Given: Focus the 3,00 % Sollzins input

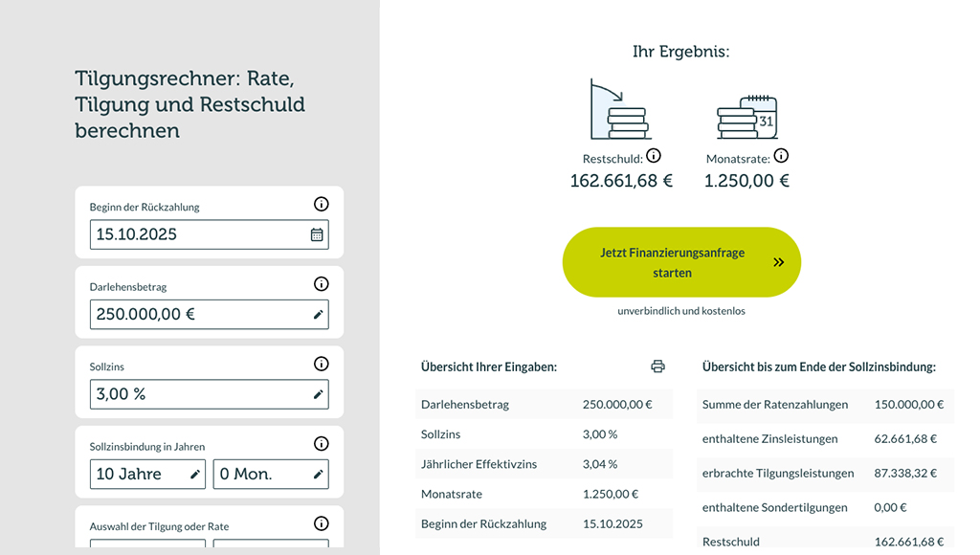Looking at the screenshot, I should pos(196,394).
